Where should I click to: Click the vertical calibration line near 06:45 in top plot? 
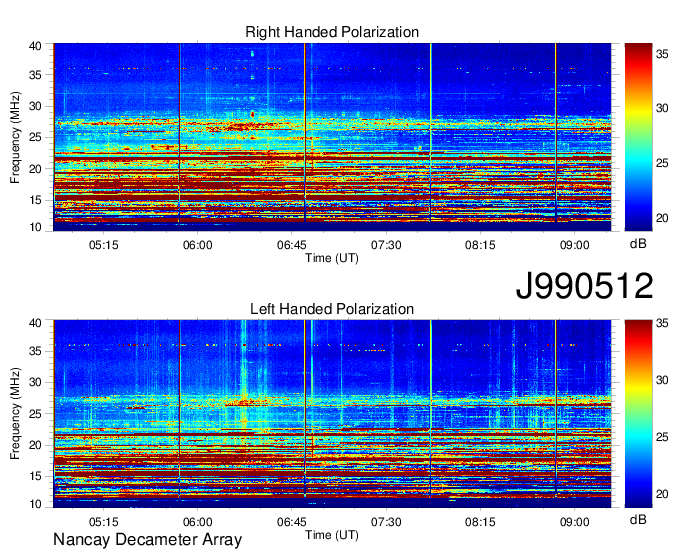[x=305, y=132]
